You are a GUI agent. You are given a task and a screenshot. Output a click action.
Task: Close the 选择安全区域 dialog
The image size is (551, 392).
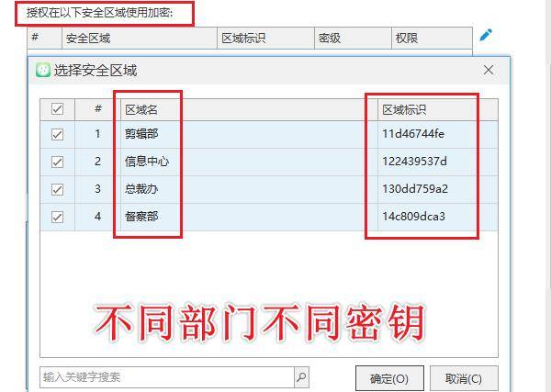point(489,70)
